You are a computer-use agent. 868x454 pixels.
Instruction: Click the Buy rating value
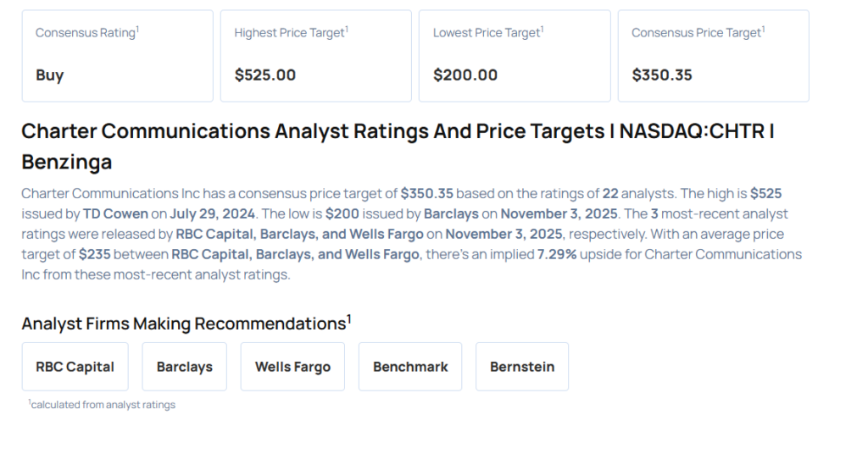[x=50, y=75]
